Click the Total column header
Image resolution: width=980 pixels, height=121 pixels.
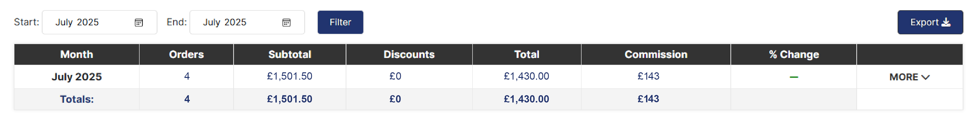(527, 55)
